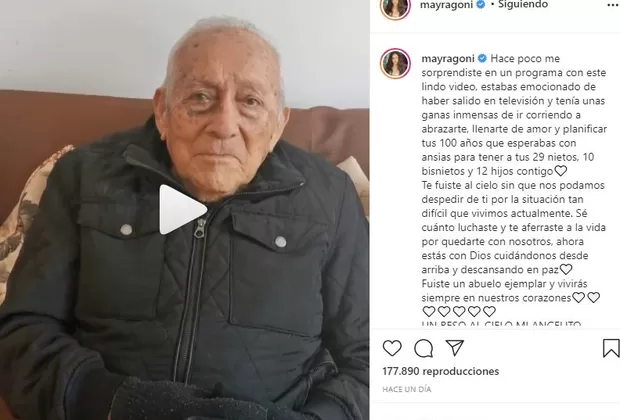Play the video with the center play button
This screenshot has height=420, width=620.
point(182,210)
